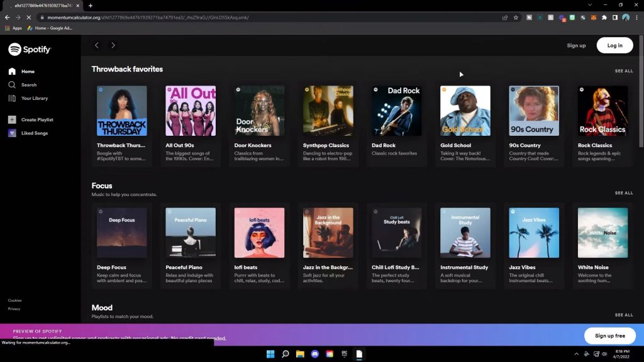Screen dimensions: 644x362
Task: See all Mood playlists
Action: pyautogui.click(x=623, y=315)
